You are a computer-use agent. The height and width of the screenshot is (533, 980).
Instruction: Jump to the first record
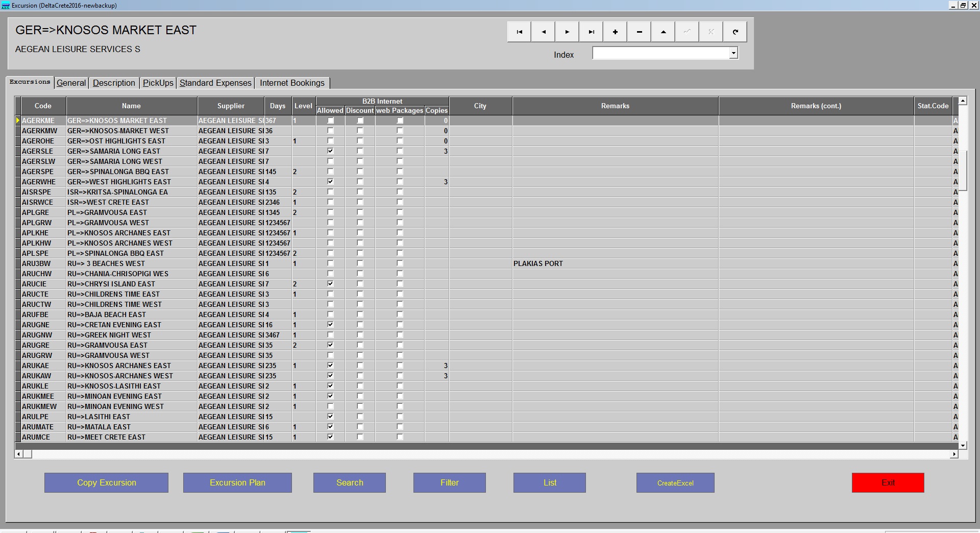point(519,32)
